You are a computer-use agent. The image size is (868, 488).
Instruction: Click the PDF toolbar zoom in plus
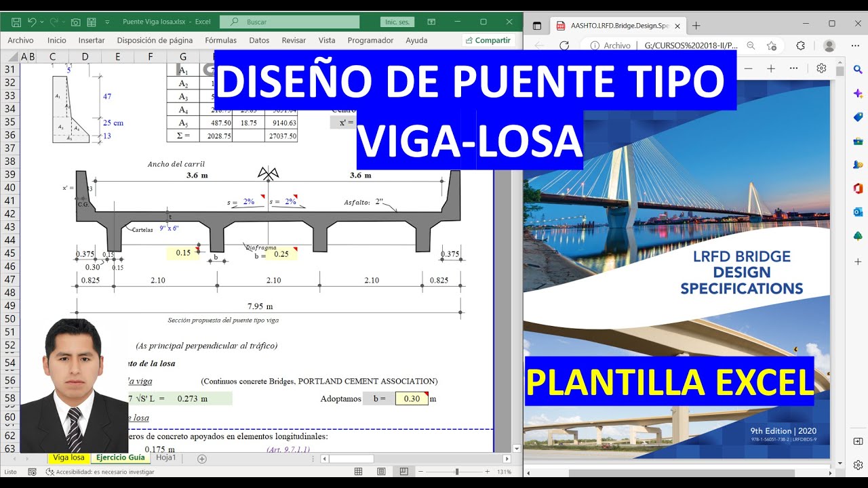pyautogui.click(x=771, y=68)
